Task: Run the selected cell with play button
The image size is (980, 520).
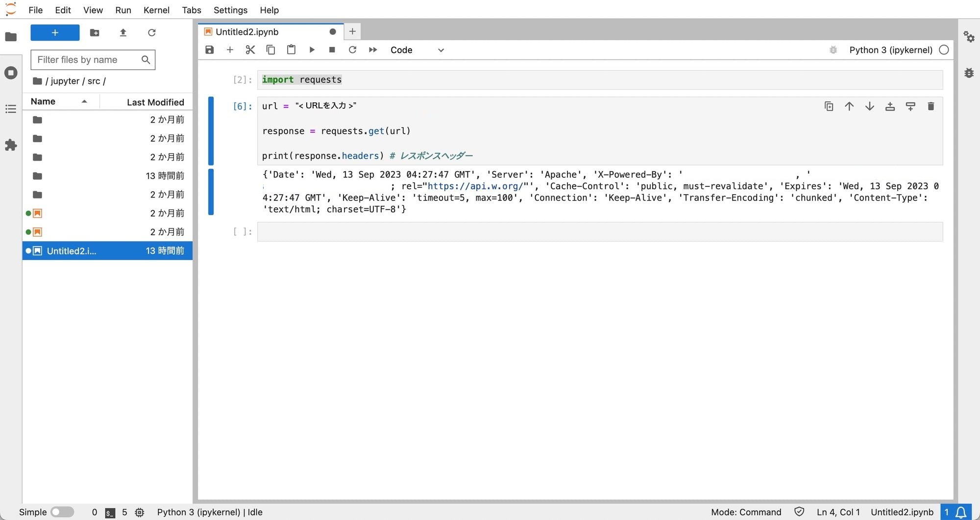Action: pos(312,50)
